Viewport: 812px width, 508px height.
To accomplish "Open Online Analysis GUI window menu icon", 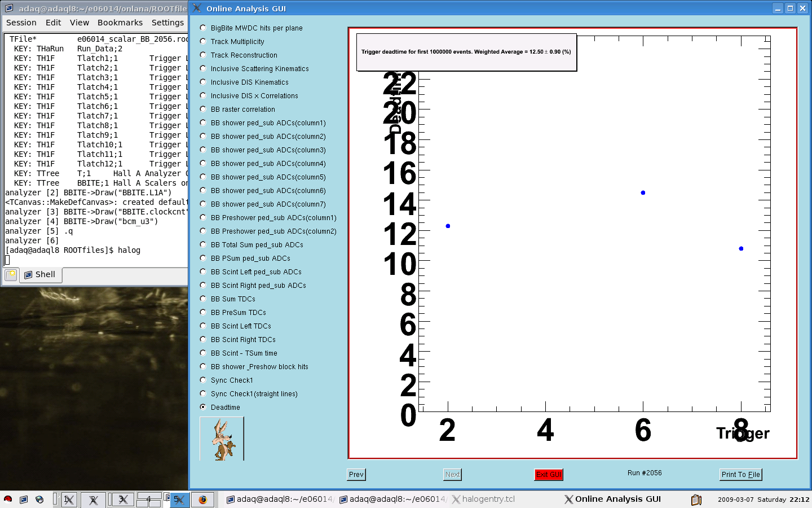I will [x=197, y=8].
